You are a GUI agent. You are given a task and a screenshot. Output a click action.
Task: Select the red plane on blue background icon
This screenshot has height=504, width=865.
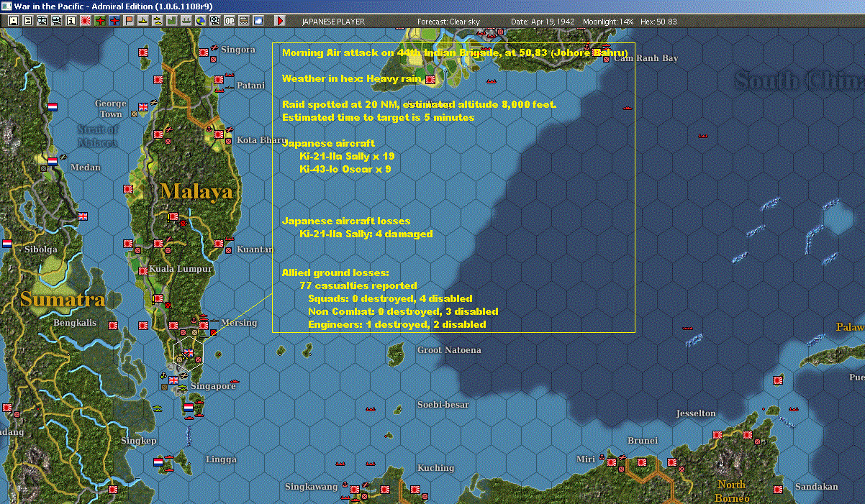pos(114,21)
